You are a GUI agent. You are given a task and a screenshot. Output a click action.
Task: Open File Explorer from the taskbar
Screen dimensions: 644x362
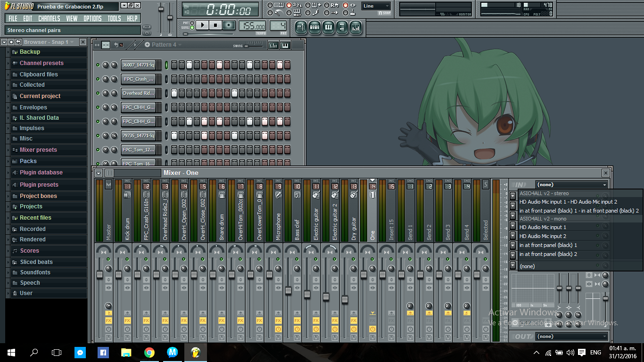126,352
